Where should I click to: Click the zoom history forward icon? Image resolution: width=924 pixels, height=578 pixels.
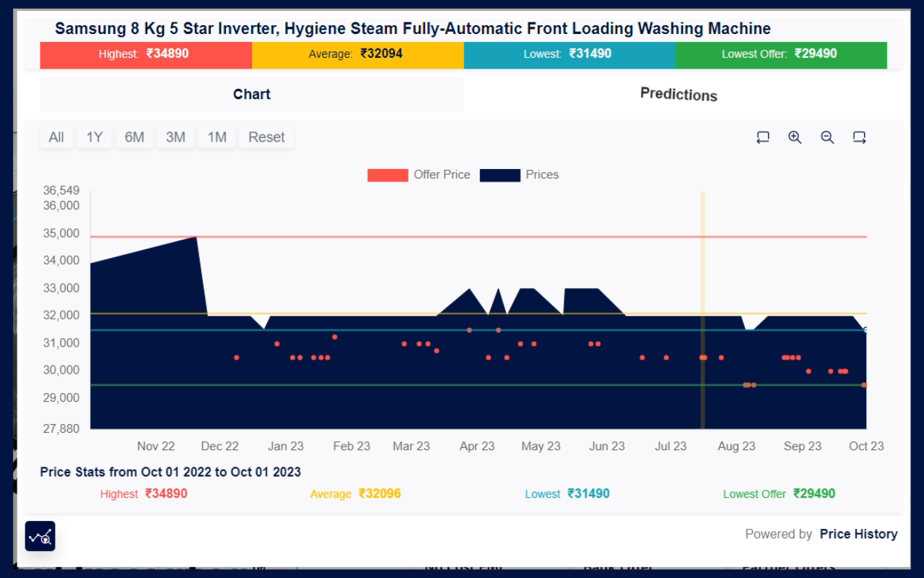(859, 137)
